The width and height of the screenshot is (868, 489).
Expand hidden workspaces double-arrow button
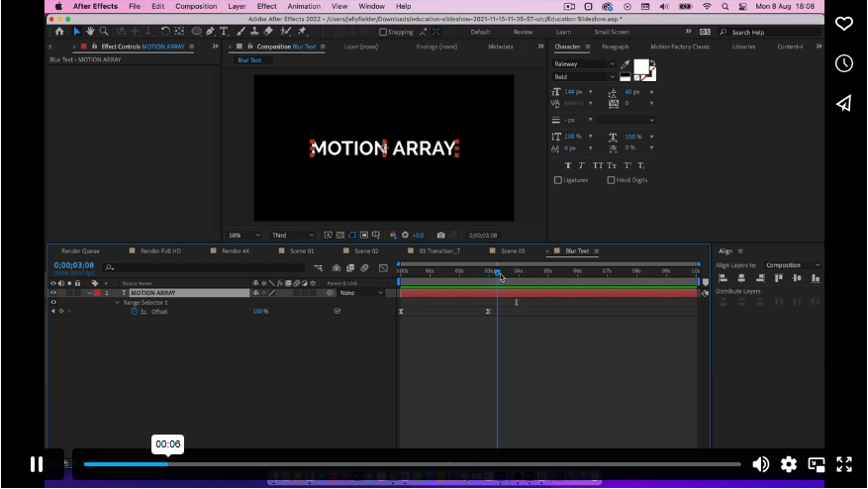pos(688,32)
